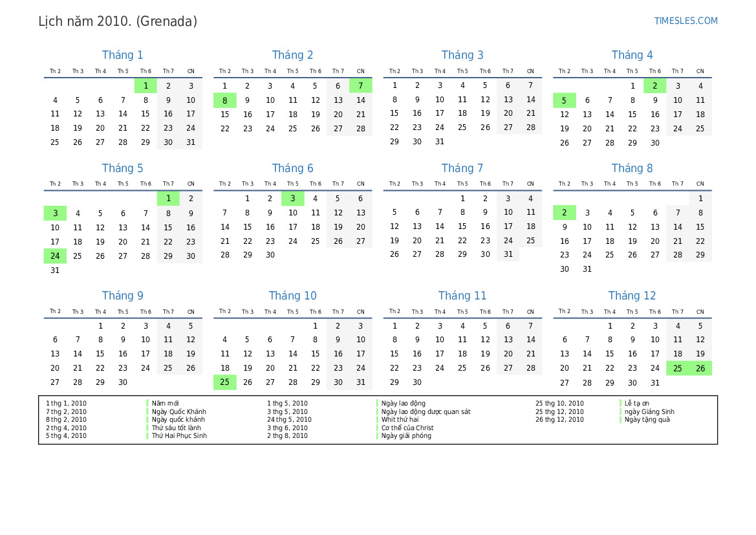Image resolution: width=756 pixels, height=535 pixels.
Task: Select the Tháng 12 month heading
Action: [632, 295]
